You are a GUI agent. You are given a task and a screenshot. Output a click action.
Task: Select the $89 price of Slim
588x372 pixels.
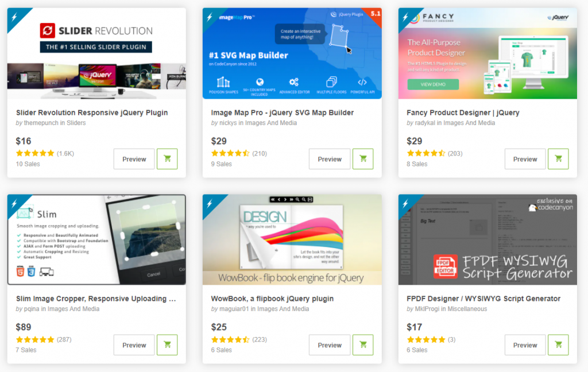(23, 327)
